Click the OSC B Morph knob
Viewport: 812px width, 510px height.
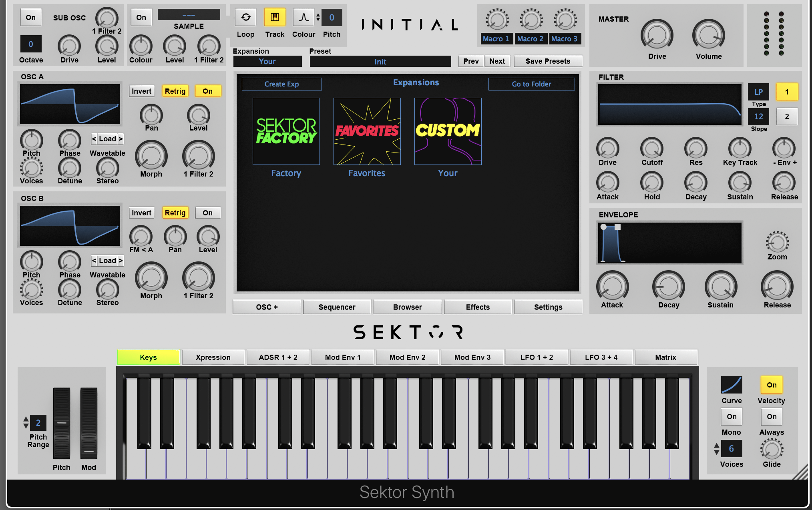click(x=151, y=278)
